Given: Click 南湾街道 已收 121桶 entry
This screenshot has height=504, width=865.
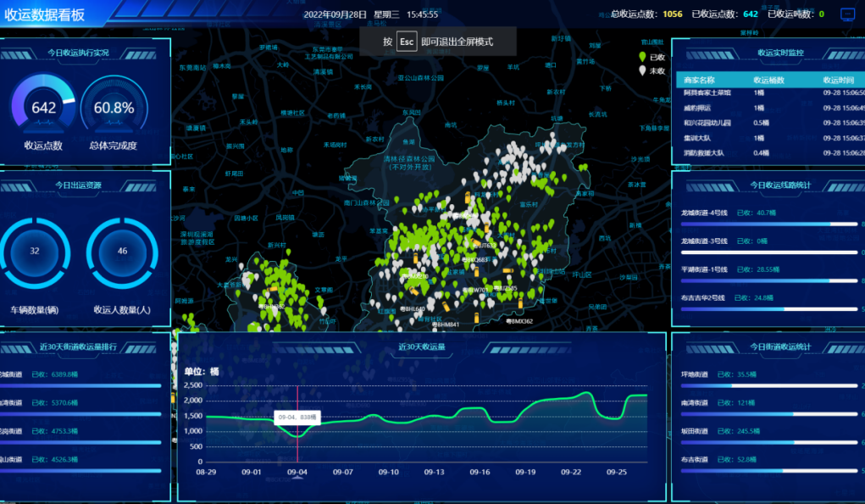Looking at the screenshot, I should (718, 403).
